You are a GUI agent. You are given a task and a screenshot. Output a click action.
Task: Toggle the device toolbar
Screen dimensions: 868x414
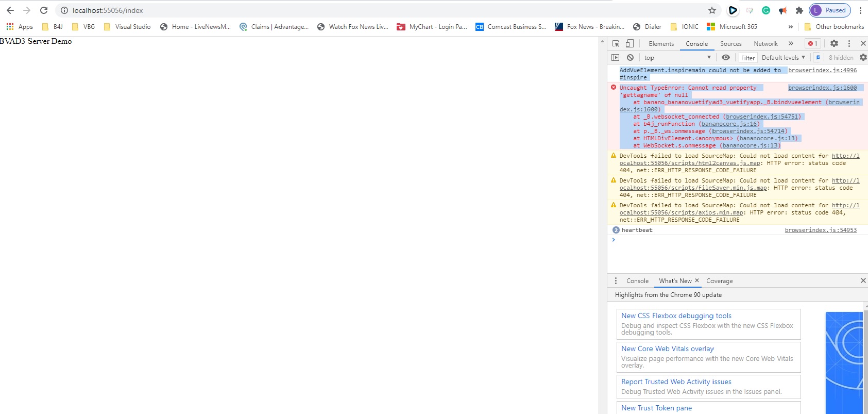pyautogui.click(x=629, y=43)
